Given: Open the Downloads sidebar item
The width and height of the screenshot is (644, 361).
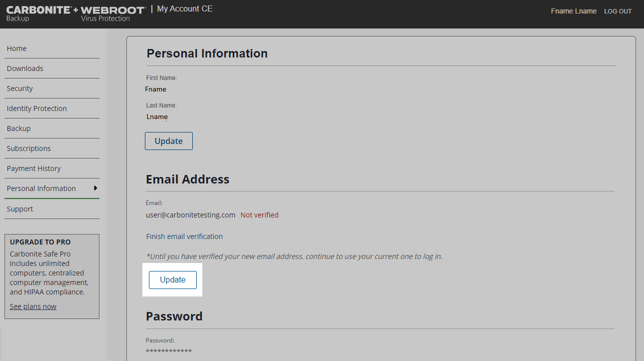Looking at the screenshot, I should [25, 68].
